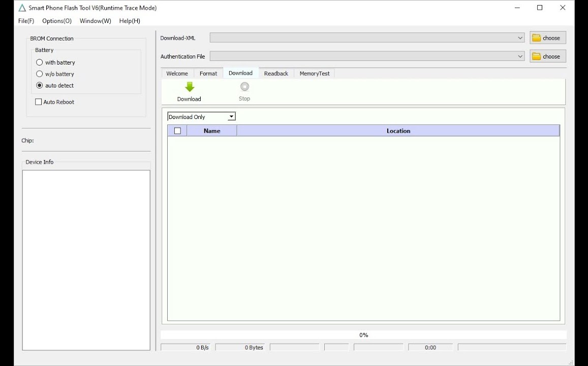Expand the Authentication File dropdown

520,56
